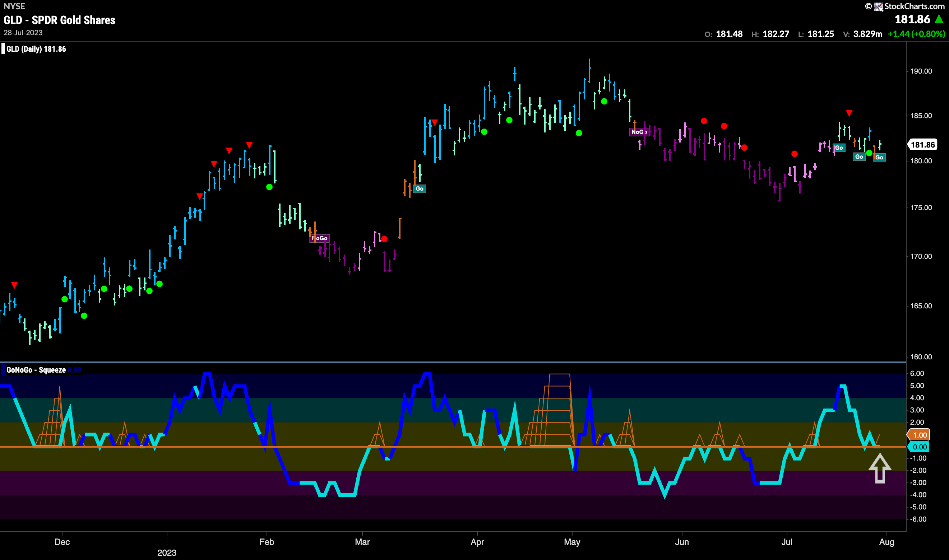This screenshot has height=560, width=949.
Task: Click the red triangle above the July high
Action: (849, 113)
